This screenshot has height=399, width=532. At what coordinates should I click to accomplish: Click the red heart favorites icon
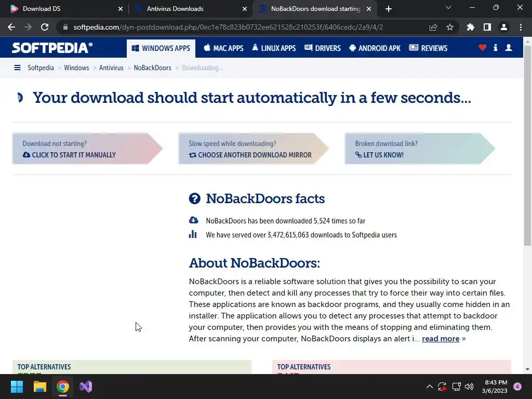pyautogui.click(x=483, y=47)
